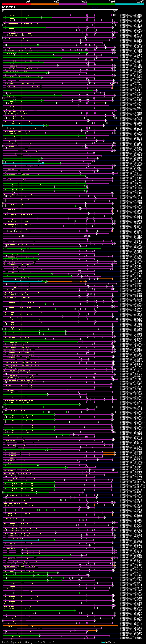
Task: Click the green ~80% identity color segment
Action: point(101,4)
